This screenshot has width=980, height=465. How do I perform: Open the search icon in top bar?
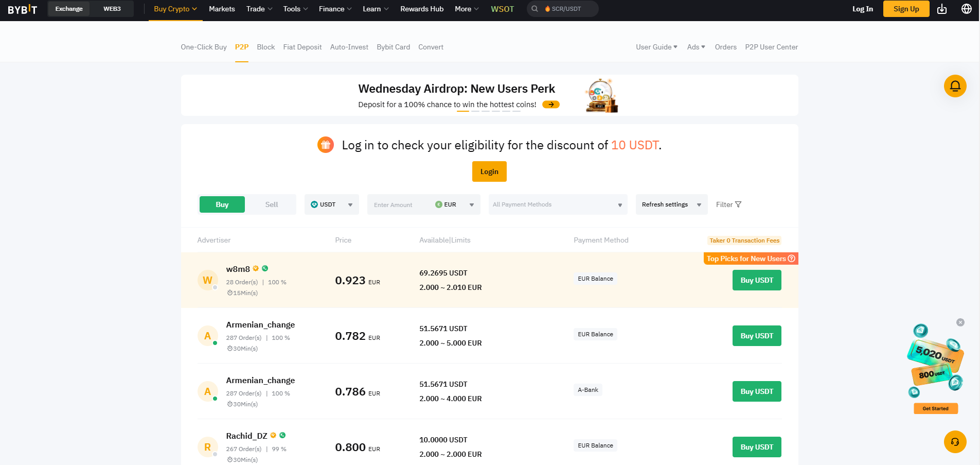pos(535,9)
